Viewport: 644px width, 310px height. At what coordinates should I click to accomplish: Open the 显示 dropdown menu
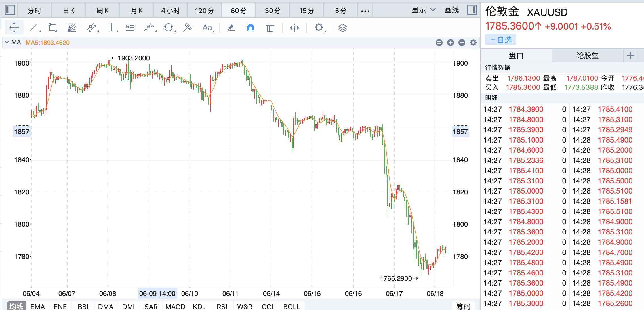point(423,10)
